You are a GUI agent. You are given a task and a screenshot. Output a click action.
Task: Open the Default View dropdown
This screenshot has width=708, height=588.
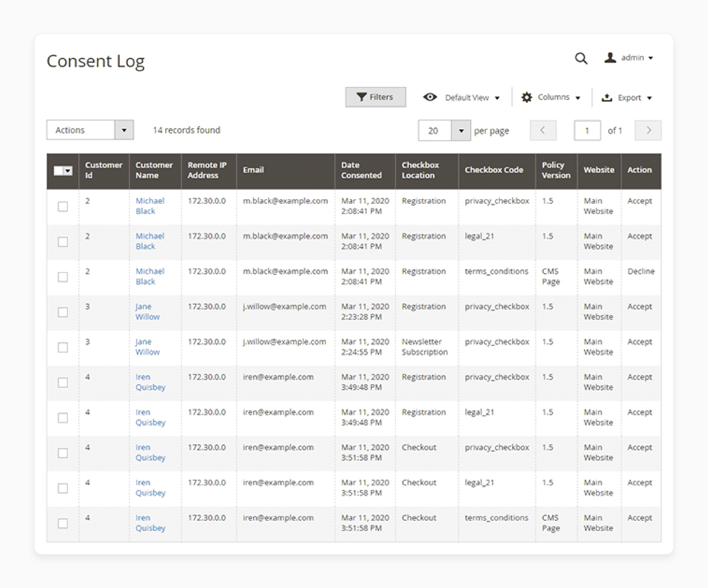461,97
